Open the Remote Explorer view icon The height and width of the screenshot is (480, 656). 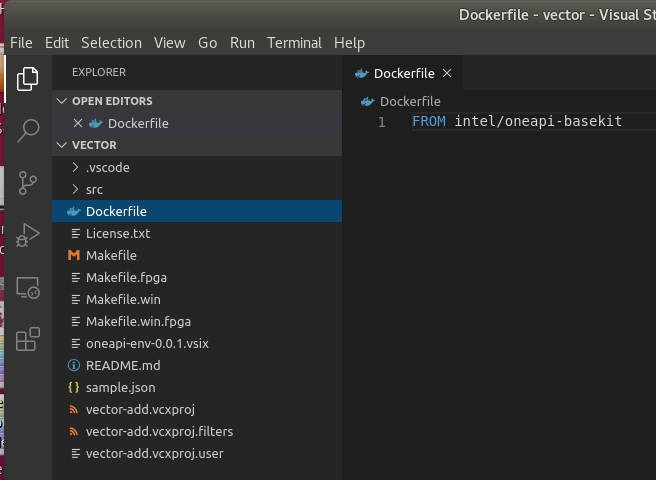28,289
